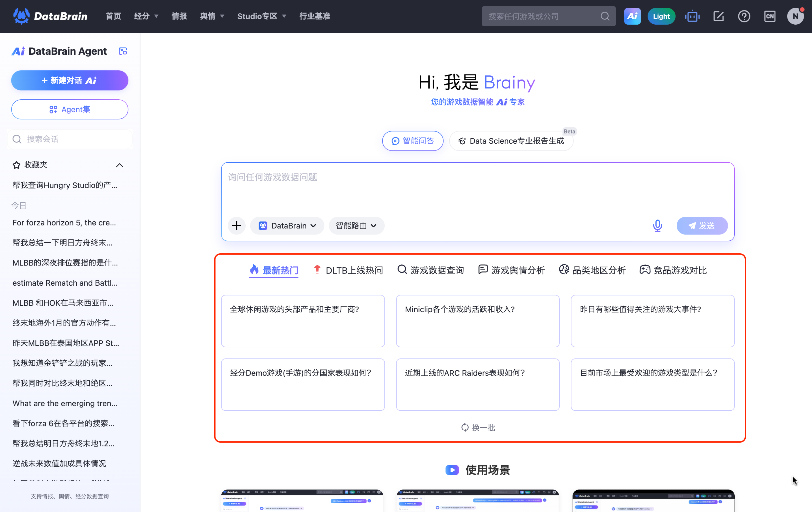Click 换一批 to refresh suggestions
This screenshot has width=812, height=512.
coord(478,427)
